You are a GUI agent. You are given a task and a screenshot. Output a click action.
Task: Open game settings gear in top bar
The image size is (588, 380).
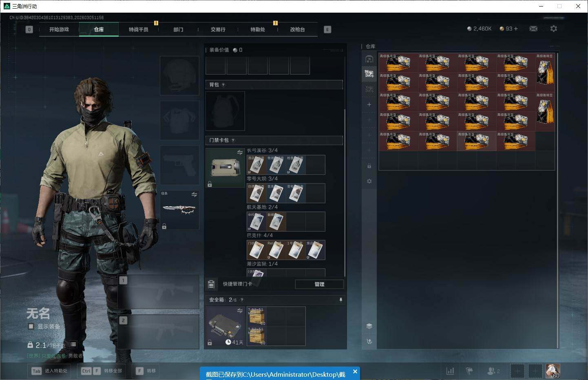[553, 29]
